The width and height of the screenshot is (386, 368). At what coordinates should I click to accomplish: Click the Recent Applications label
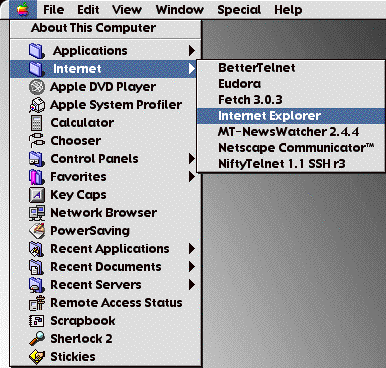click(x=110, y=249)
